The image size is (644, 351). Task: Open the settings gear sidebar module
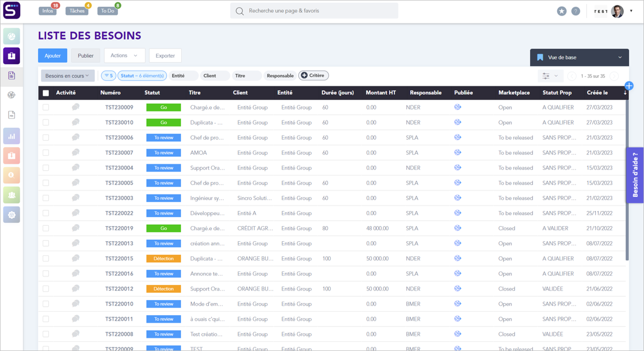(12, 215)
